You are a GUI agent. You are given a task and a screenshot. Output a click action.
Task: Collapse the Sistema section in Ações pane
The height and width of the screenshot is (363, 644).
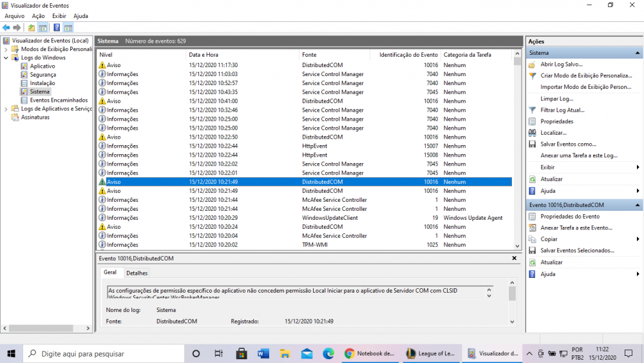[x=638, y=53]
